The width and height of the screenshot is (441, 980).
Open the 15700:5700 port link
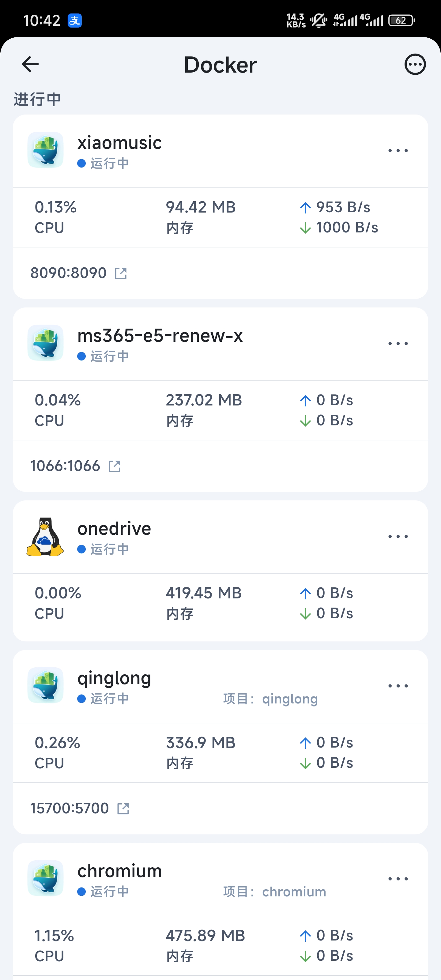pos(70,808)
